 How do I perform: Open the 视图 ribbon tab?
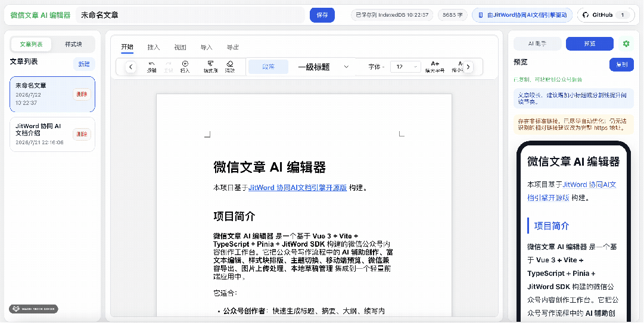[x=181, y=47]
